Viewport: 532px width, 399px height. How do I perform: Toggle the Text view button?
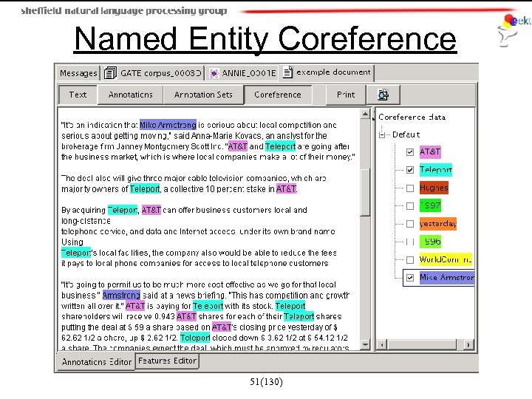click(78, 95)
